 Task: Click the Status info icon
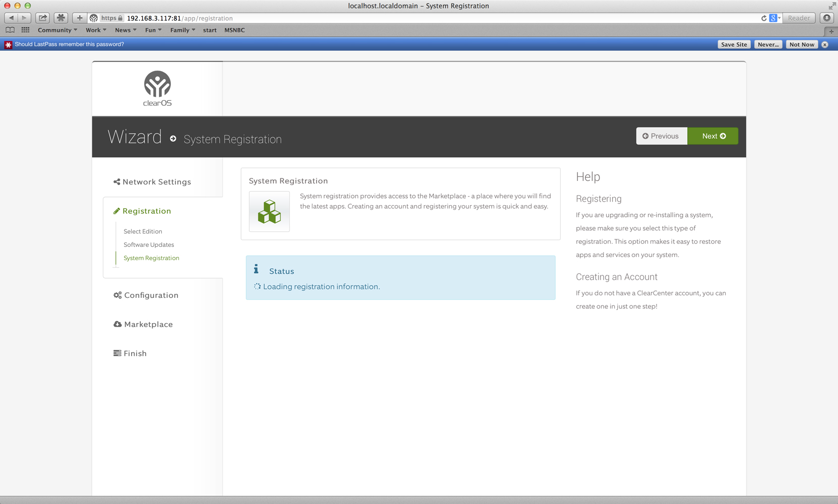pyautogui.click(x=256, y=269)
